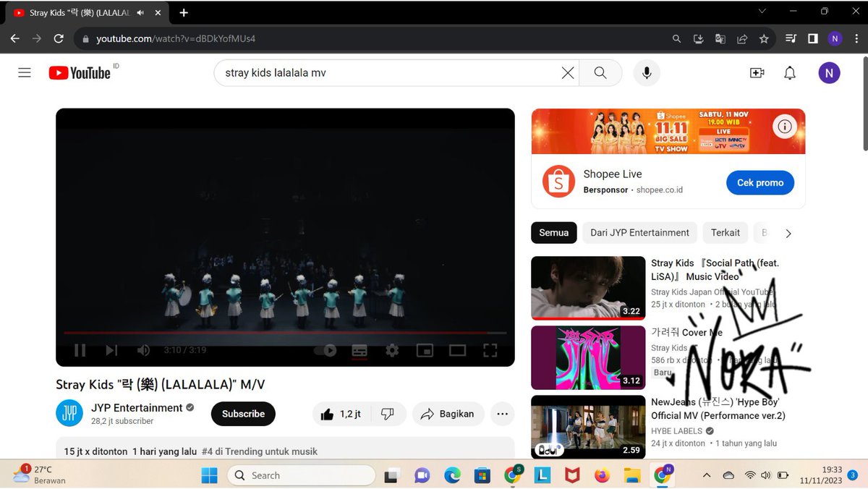The height and width of the screenshot is (489, 868).
Task: Switch to theater mode
Action: coord(457,349)
